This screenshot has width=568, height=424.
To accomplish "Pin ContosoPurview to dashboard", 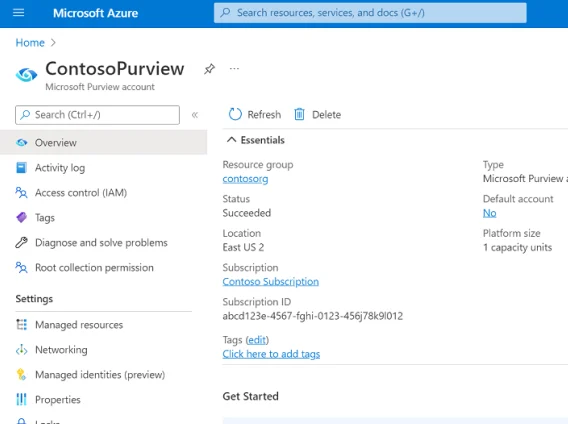I will (x=209, y=68).
